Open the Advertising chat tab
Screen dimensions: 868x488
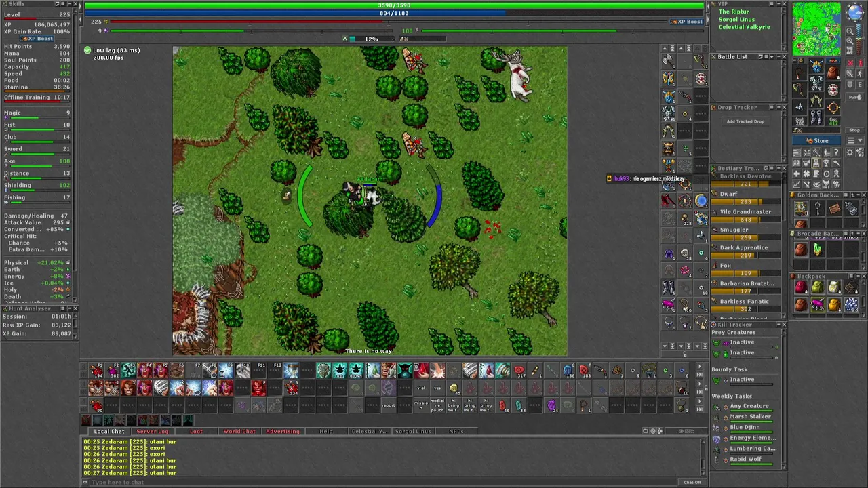coord(283,431)
